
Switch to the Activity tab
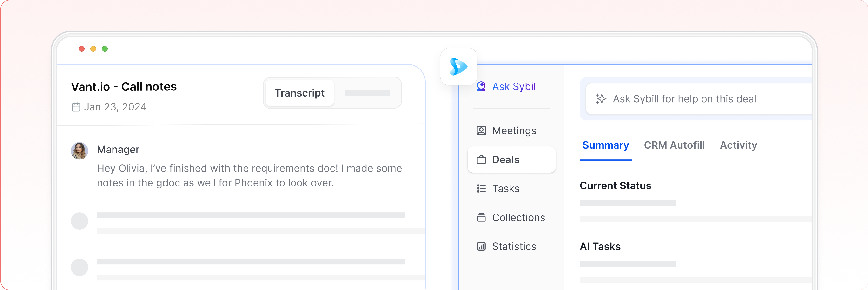739,145
